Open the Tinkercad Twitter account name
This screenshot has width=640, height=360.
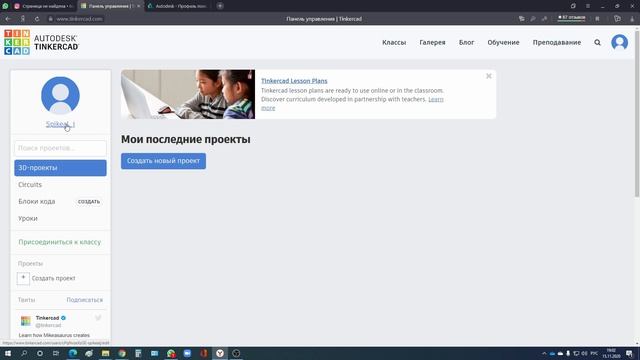coord(47,318)
